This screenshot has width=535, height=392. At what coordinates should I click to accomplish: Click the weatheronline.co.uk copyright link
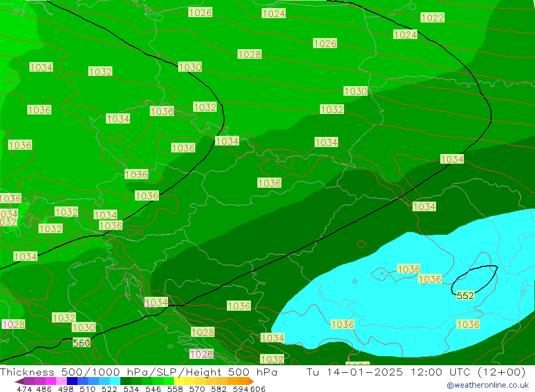tap(487, 385)
